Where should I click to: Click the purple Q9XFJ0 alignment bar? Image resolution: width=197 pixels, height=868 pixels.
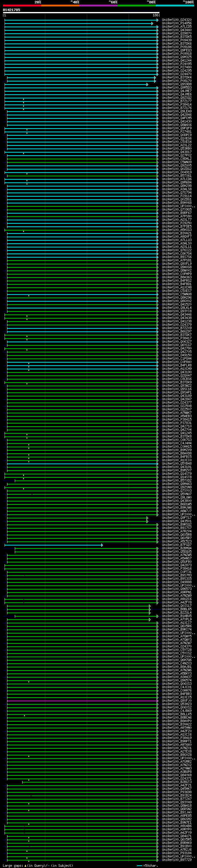pyautogui.click(x=82, y=701)
